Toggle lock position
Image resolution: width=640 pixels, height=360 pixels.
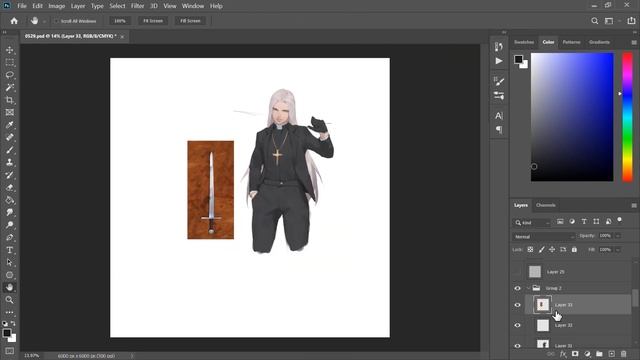[552, 249]
